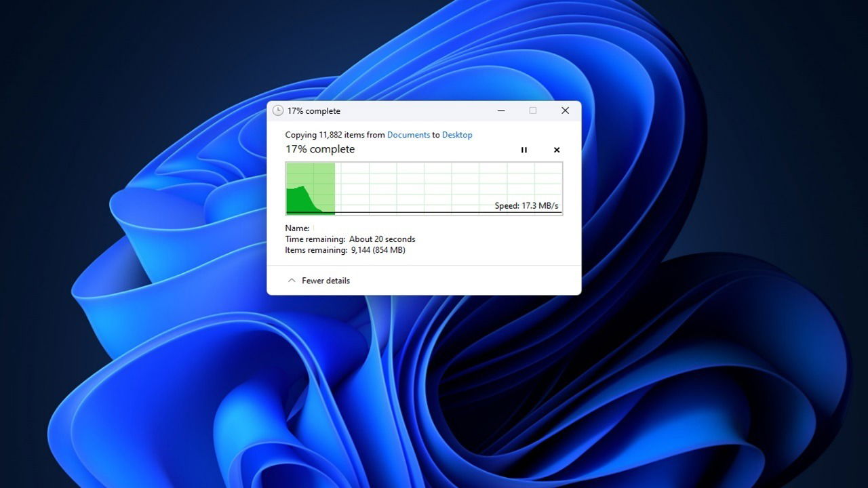Click the minimize icon on the dialog
This screenshot has width=868, height=488.
click(500, 110)
